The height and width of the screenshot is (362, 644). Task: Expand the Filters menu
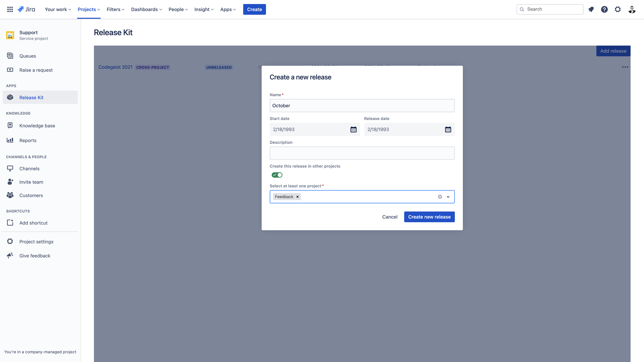pos(115,9)
